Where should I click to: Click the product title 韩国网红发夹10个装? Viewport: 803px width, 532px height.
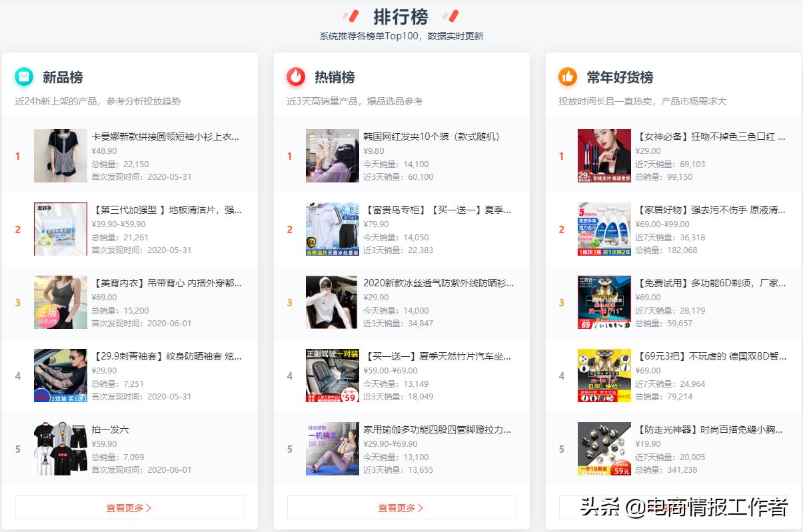(x=432, y=136)
